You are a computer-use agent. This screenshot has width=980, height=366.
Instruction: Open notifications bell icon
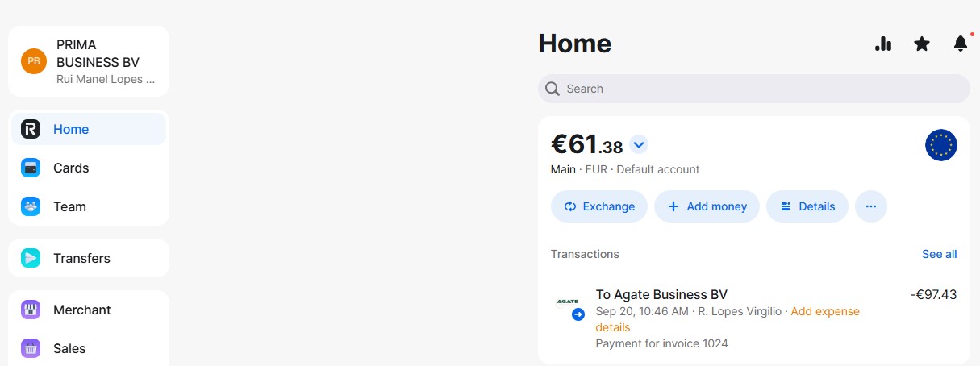tap(960, 44)
